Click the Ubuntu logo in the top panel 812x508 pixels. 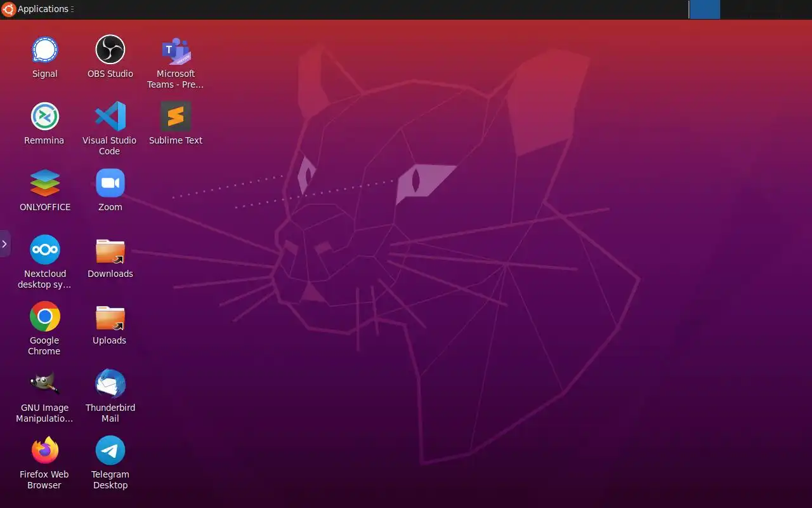[9, 9]
